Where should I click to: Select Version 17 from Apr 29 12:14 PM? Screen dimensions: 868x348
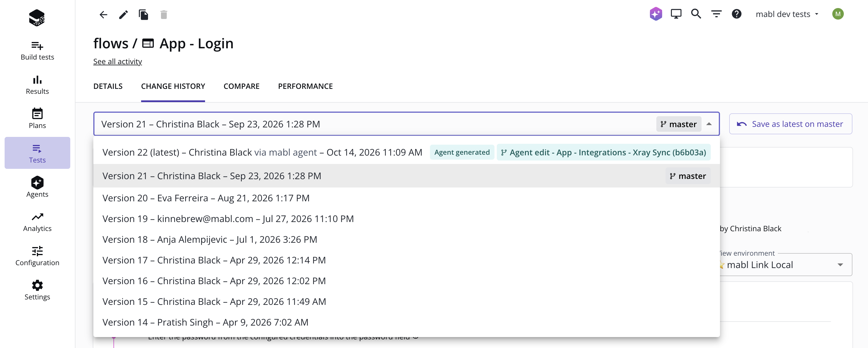point(406,260)
